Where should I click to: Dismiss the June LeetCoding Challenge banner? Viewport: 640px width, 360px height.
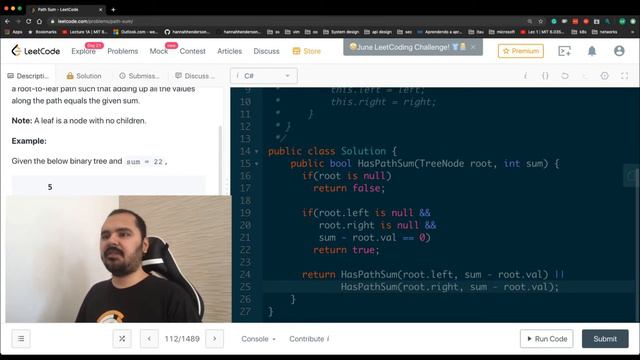[473, 47]
